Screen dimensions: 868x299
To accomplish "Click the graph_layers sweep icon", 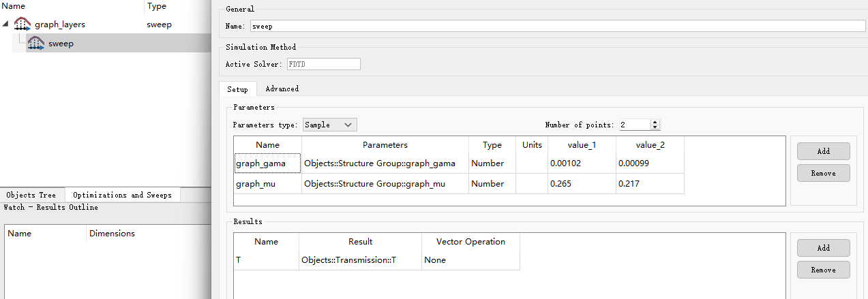I will tap(22, 24).
